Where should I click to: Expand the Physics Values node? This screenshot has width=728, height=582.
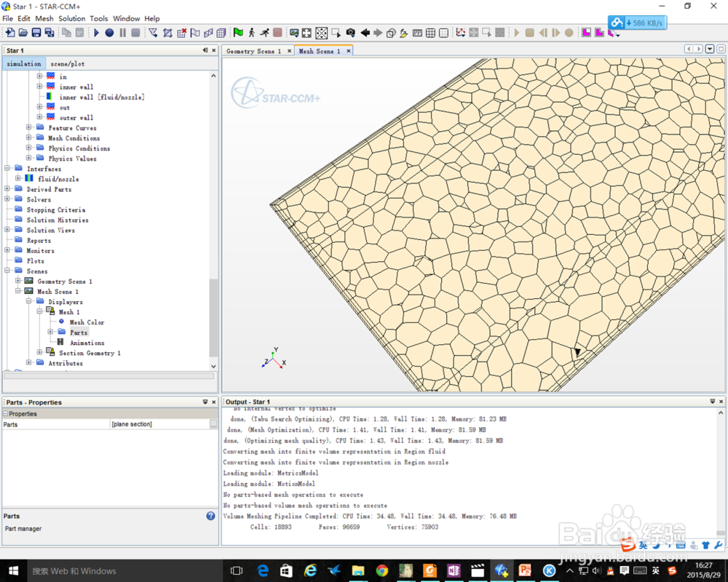coord(29,158)
